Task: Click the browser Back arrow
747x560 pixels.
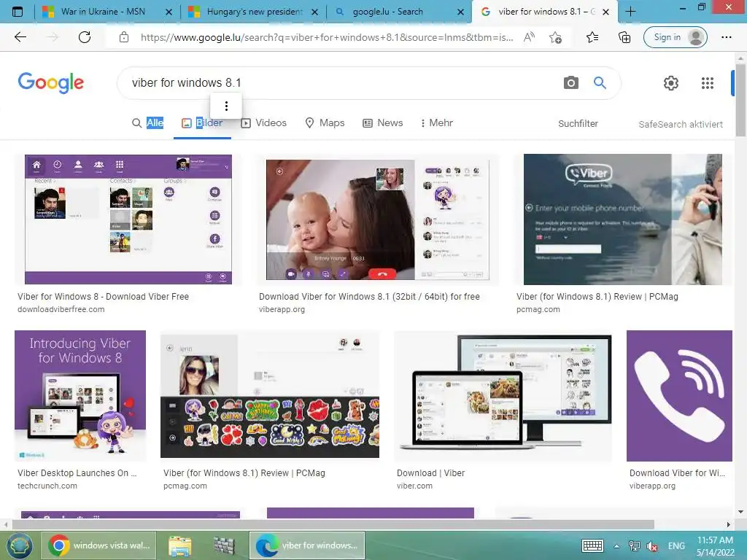Action: (x=20, y=37)
